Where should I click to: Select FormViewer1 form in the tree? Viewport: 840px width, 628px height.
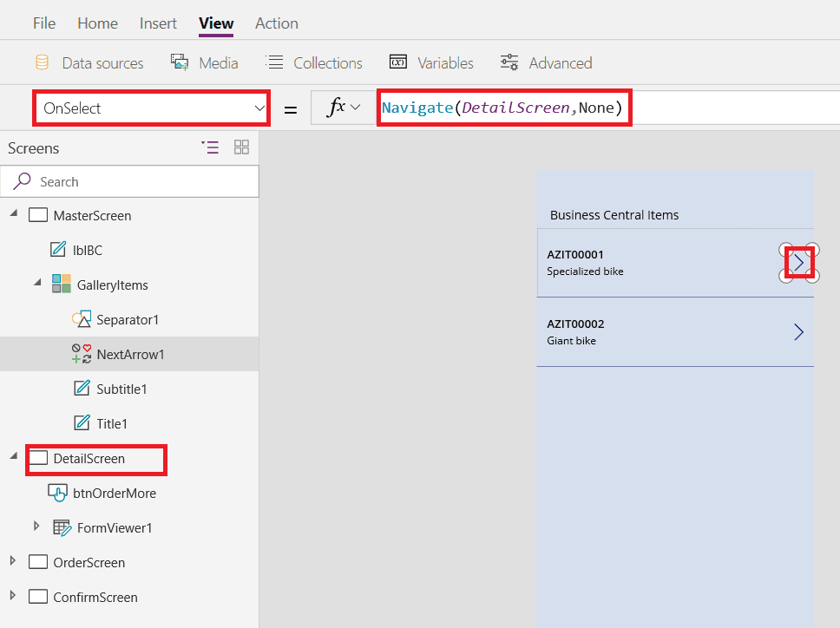115,528
